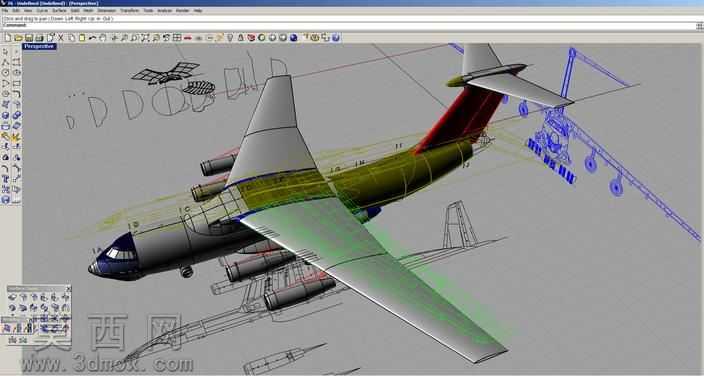This screenshot has height=376, width=704.
Task: Open the Edit menu
Action: pyautogui.click(x=16, y=10)
